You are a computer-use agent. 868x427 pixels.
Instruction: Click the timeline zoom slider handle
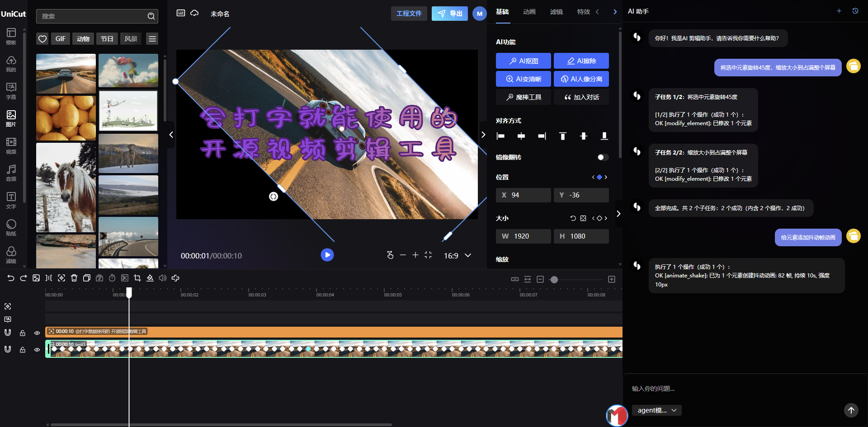[x=554, y=280]
